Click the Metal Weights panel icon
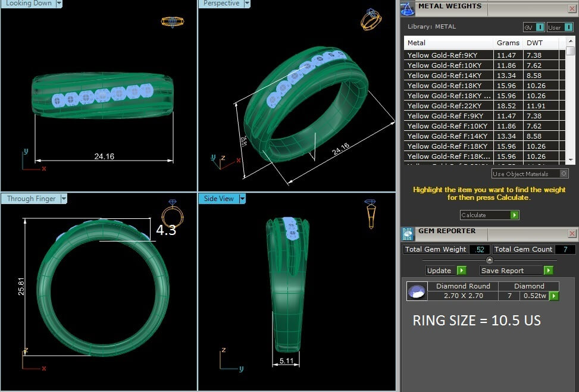579x392 pixels. click(407, 8)
